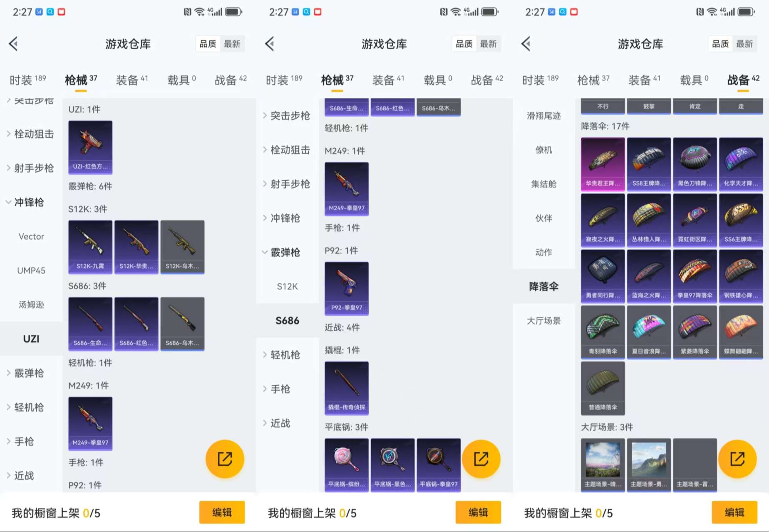Viewport: 769px width, 532px height.
Task: Open the P92-拳皇97 pistol skin
Action: click(346, 288)
